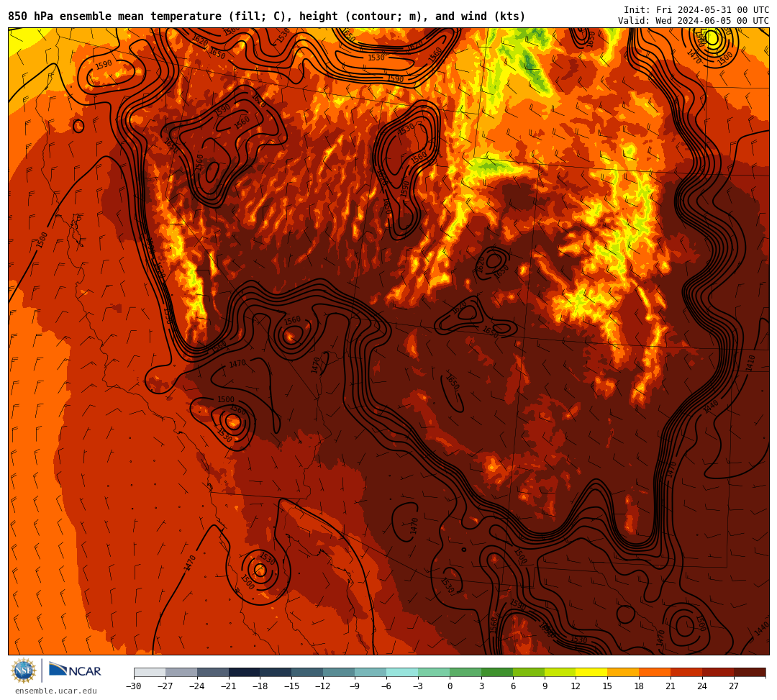Click the Init: Fri 2024-05-31 00 UTC text
Viewport: 777px width, 700px height.
click(x=696, y=10)
